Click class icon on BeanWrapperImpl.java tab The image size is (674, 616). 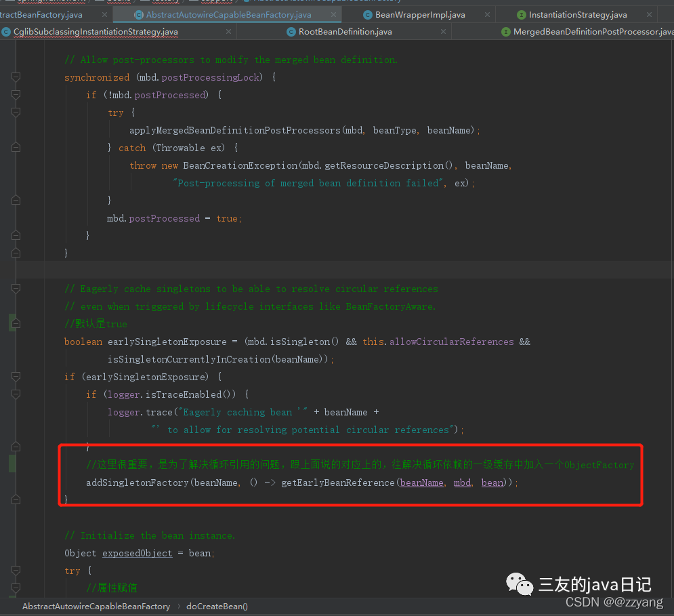pyautogui.click(x=368, y=15)
